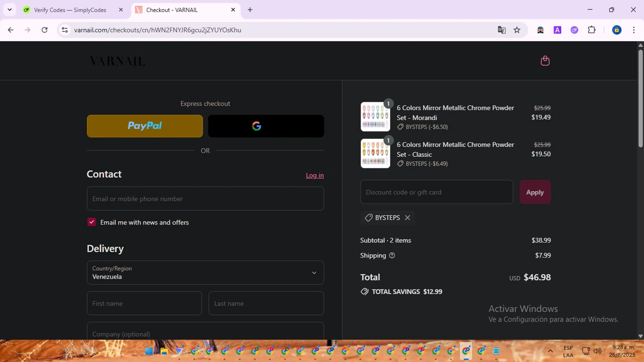
Task: Open the Chrome extensions puzzle icon
Action: [x=592, y=30]
